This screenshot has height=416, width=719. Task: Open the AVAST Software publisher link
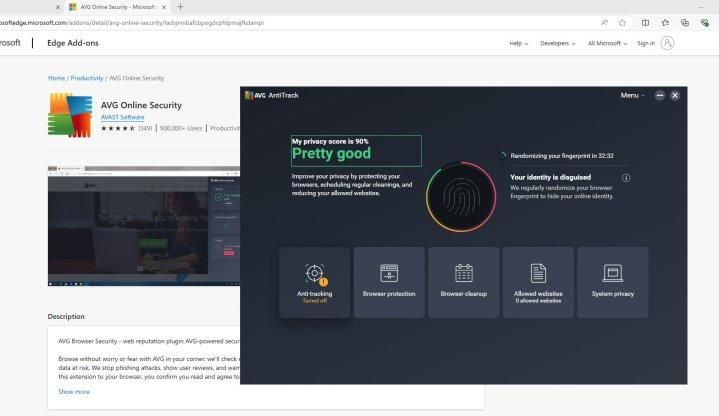[122, 117]
